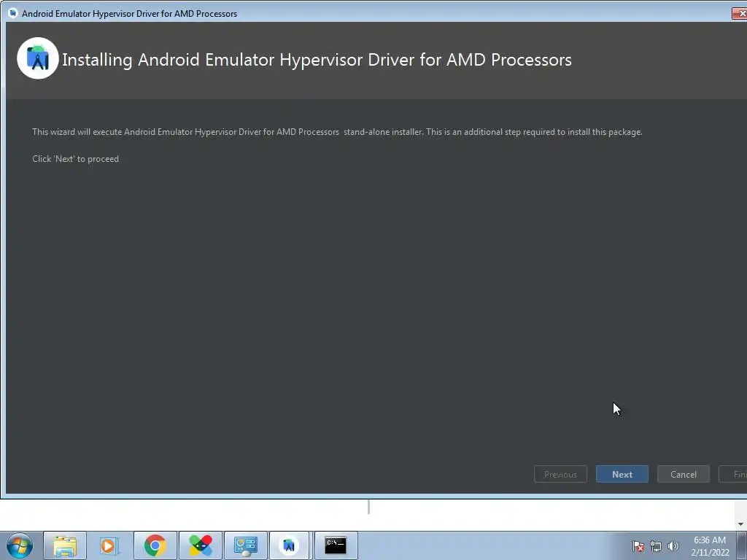Click the Show desktop strip
The image size is (747, 560).
pyautogui.click(x=742, y=545)
